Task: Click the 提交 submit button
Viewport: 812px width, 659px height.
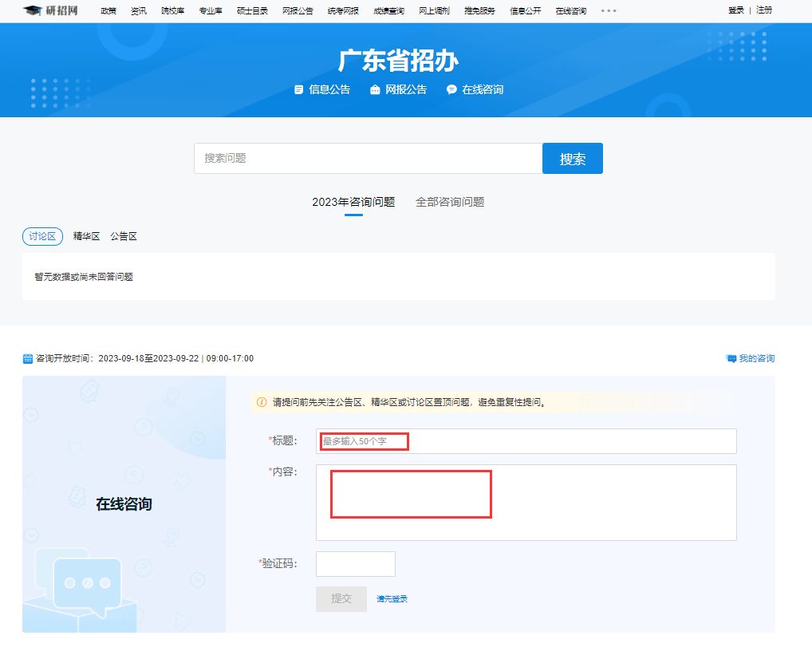Action: 341,598
